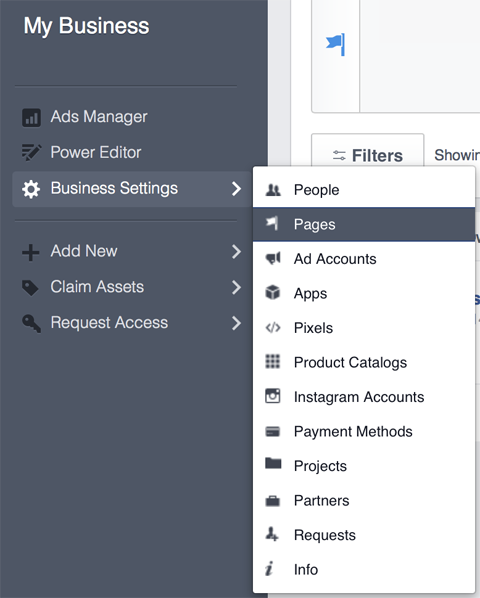Open Instagram Accounts entry

tap(364, 397)
